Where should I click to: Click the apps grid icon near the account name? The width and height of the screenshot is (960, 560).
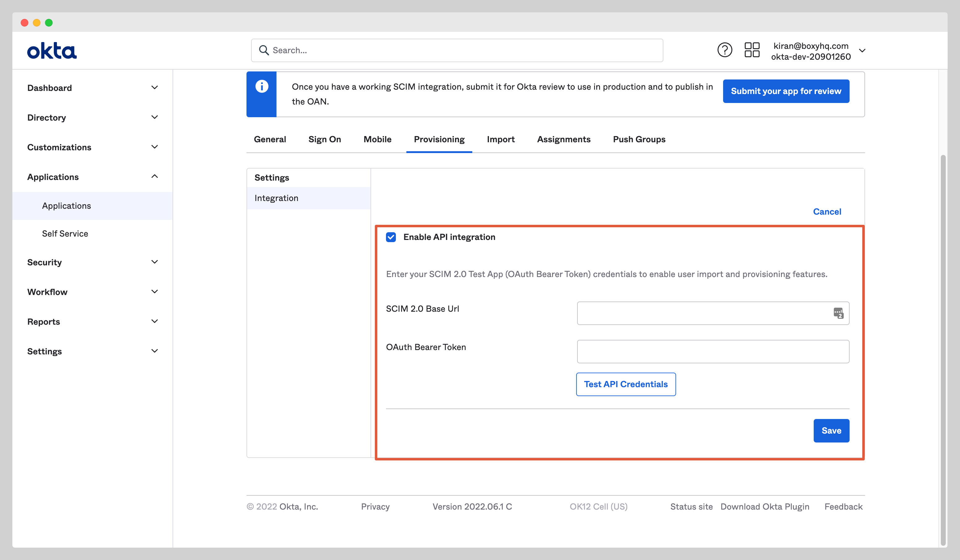[x=752, y=50]
